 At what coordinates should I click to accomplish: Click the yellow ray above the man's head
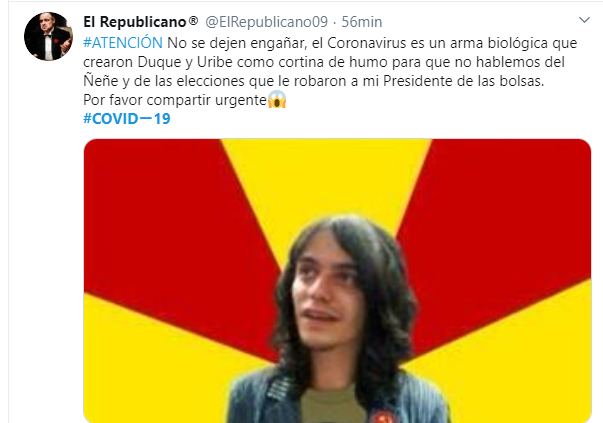(327, 177)
